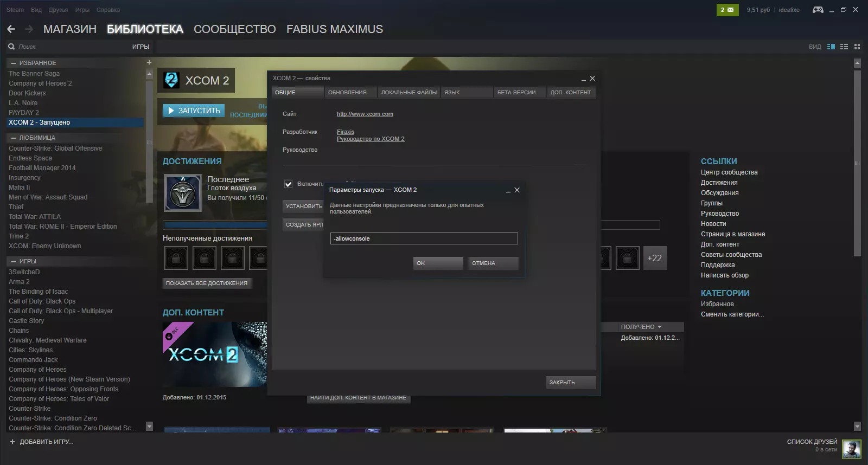Cancel launch options with ОТМЕНА

(494, 263)
